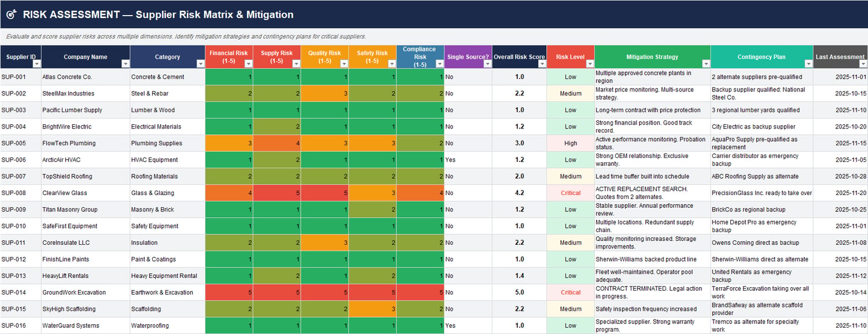Select the Glass & Glazing category cell
The image size is (868, 334).
point(167,193)
